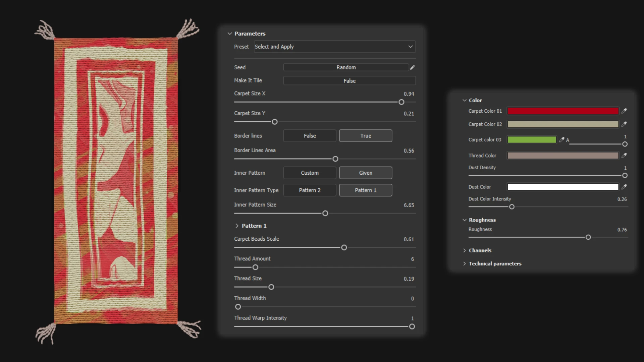Choose Given for Inner Pattern
The height and width of the screenshot is (362, 644).
pyautogui.click(x=366, y=173)
